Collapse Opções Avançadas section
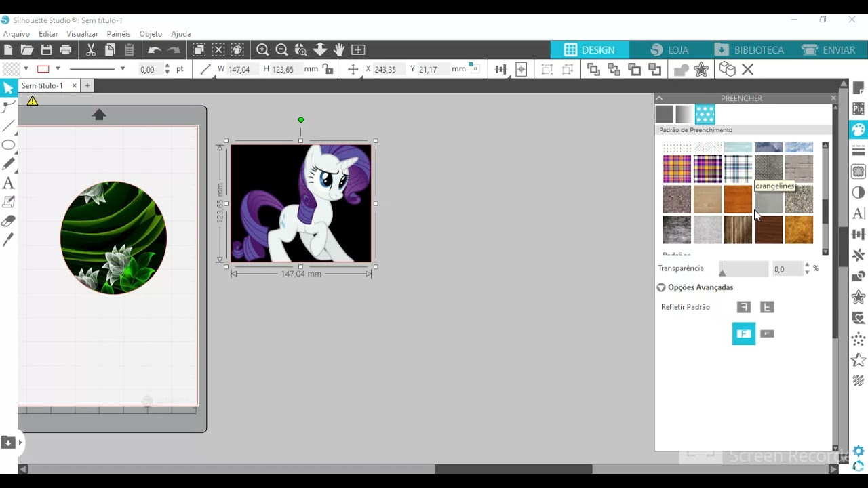Screen dimensions: 868x488 pyautogui.click(x=661, y=287)
